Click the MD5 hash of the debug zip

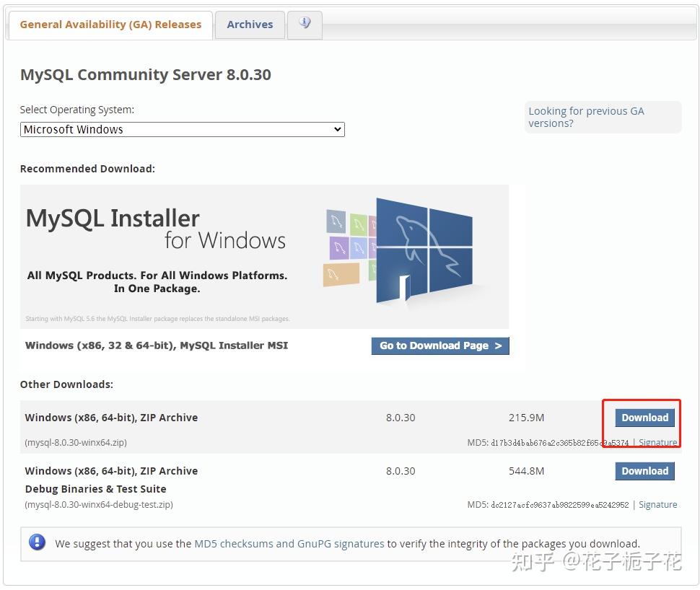click(560, 504)
